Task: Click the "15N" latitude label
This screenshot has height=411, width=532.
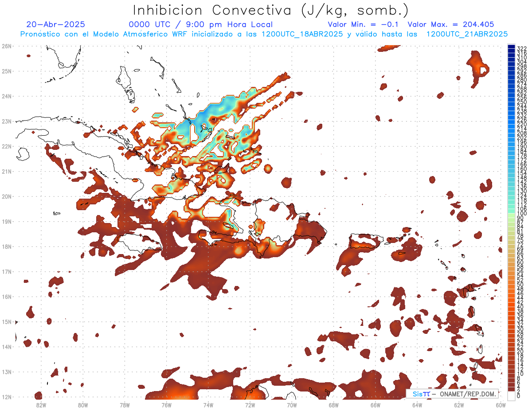Action: point(6,321)
